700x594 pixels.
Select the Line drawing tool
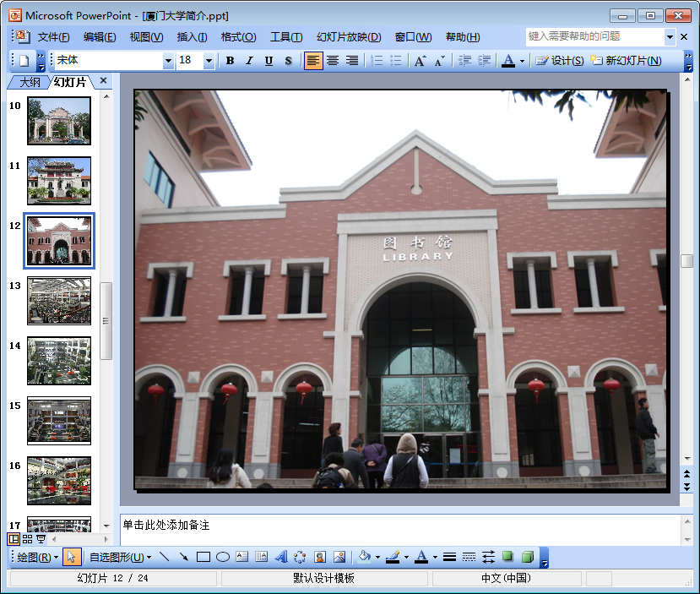pos(165,557)
